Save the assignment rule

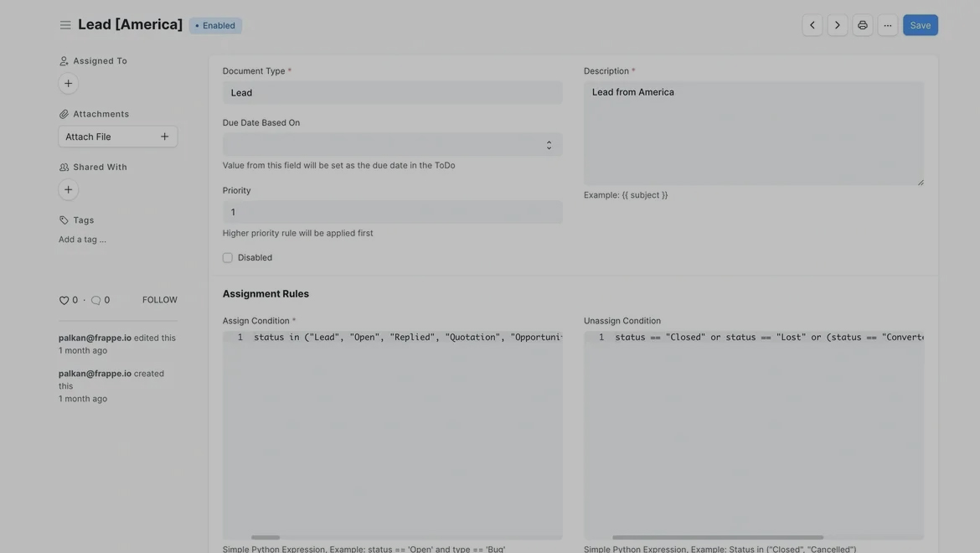coord(920,25)
